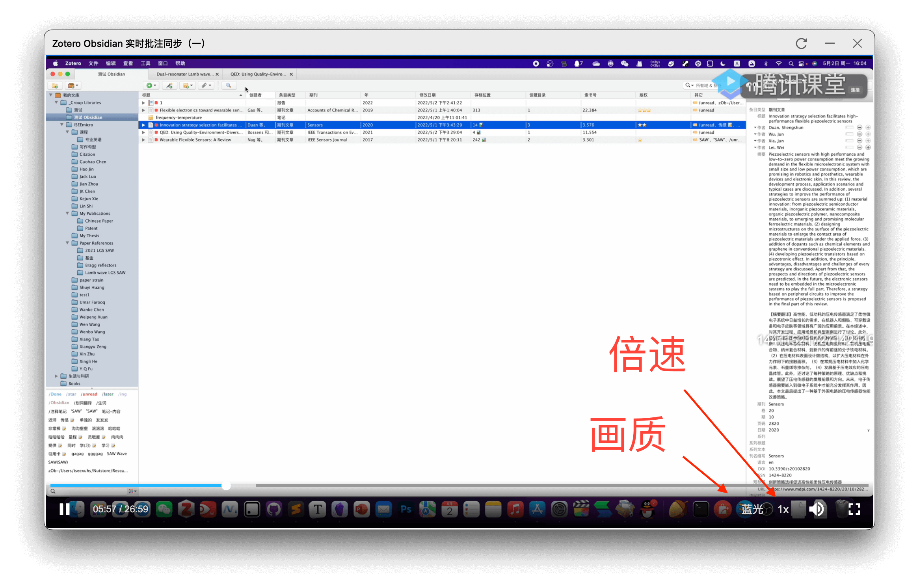This screenshot has width=919, height=588.
Task: Select the frequency-temperature note row
Action: [x=443, y=117]
